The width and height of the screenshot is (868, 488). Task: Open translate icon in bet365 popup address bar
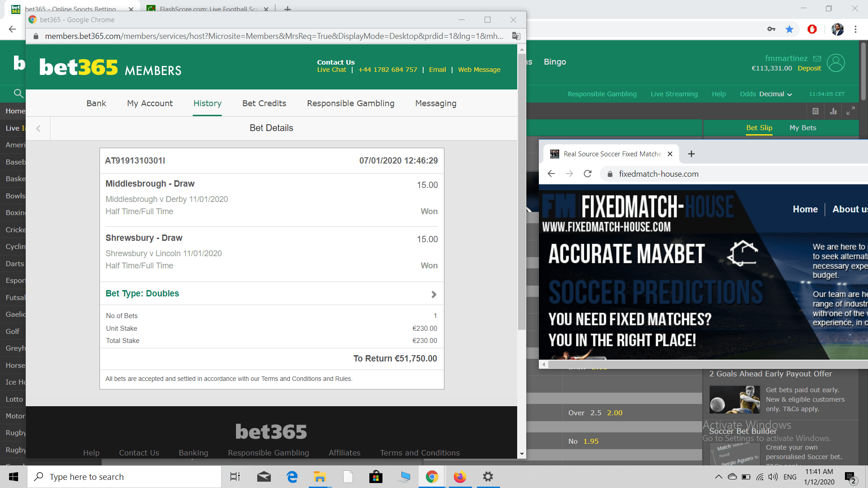point(516,36)
